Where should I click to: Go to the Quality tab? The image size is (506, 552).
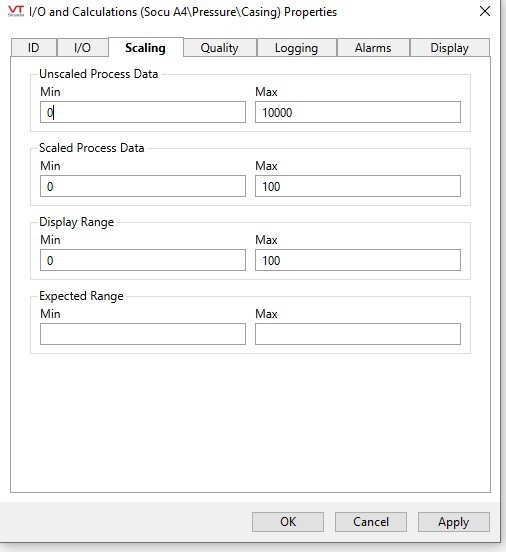click(x=220, y=48)
